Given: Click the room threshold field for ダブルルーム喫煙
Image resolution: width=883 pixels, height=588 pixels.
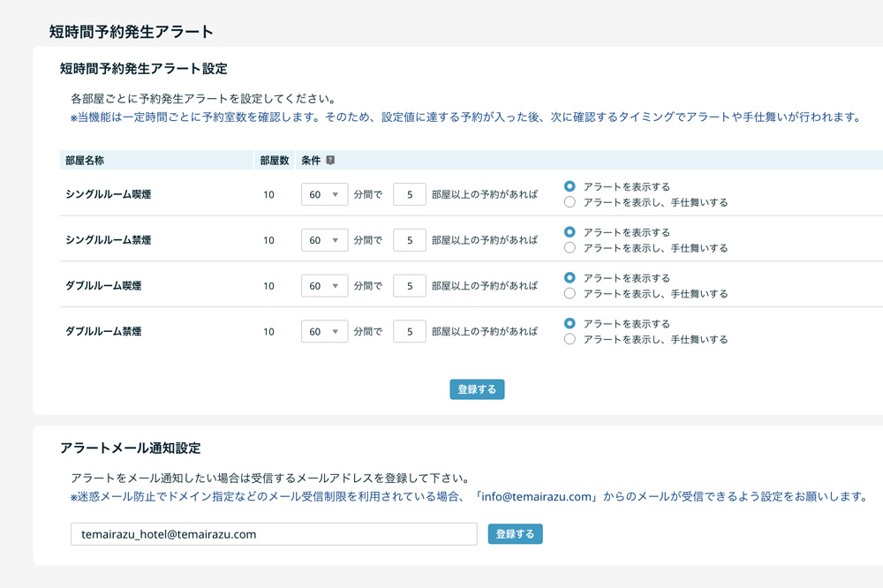Looking at the screenshot, I should [409, 285].
